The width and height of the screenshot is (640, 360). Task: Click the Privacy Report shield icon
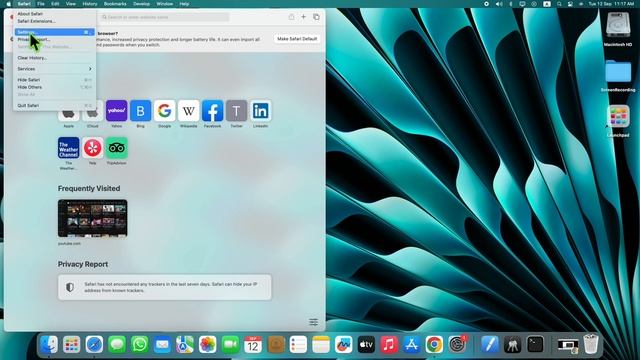tap(70, 287)
